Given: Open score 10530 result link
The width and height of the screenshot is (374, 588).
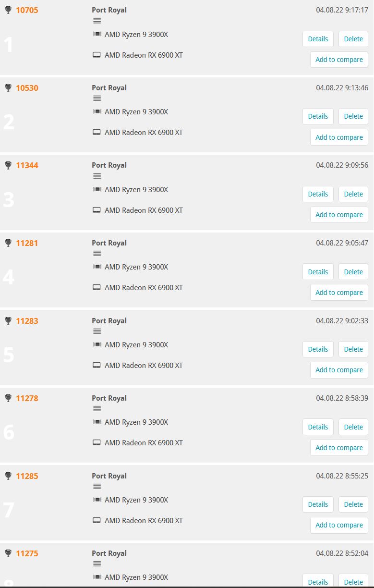Looking at the screenshot, I should pyautogui.click(x=27, y=88).
